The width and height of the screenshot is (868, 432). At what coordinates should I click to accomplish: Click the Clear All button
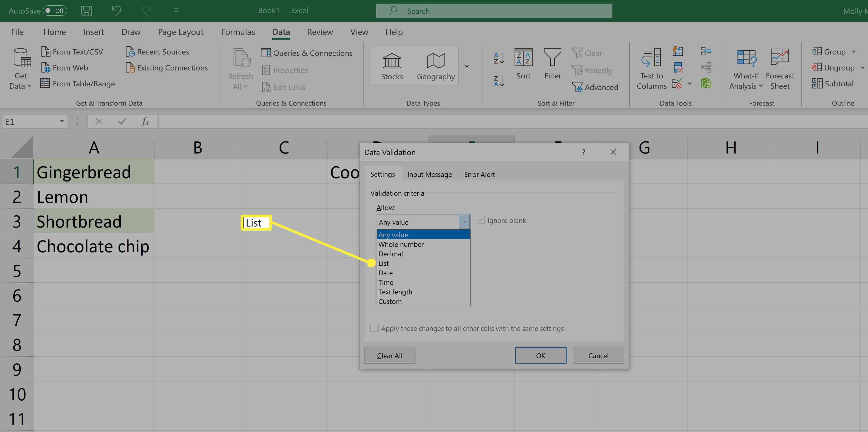(389, 355)
